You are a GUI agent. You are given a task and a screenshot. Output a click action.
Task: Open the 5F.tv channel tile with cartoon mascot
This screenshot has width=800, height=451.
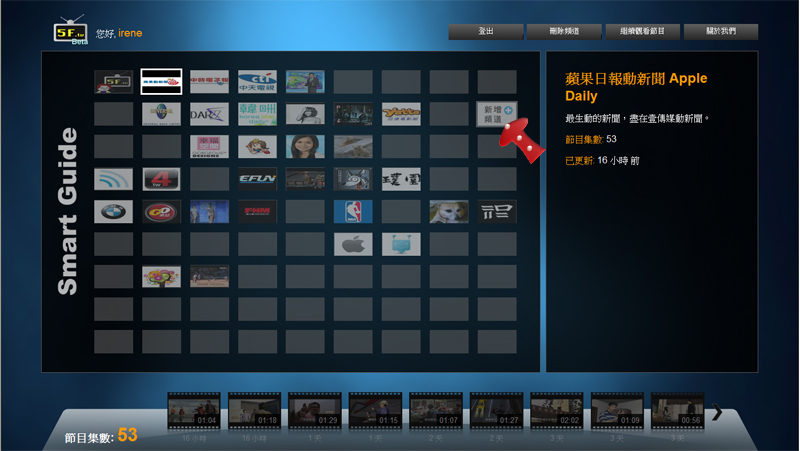click(113, 82)
